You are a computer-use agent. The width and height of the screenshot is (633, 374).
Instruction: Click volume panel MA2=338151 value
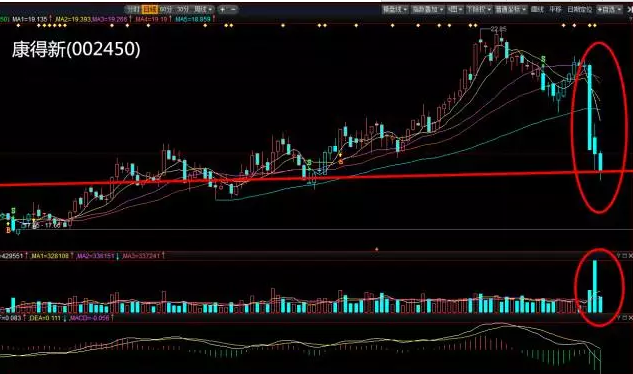pos(96,256)
